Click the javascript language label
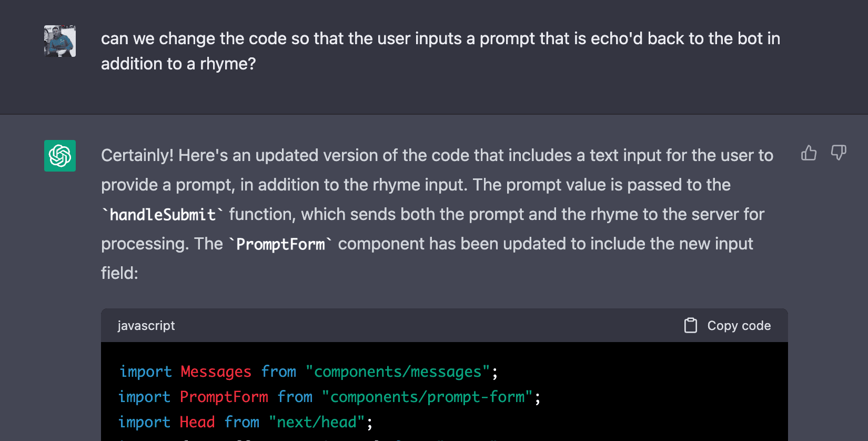Viewport: 868px width, 441px height. (x=146, y=326)
